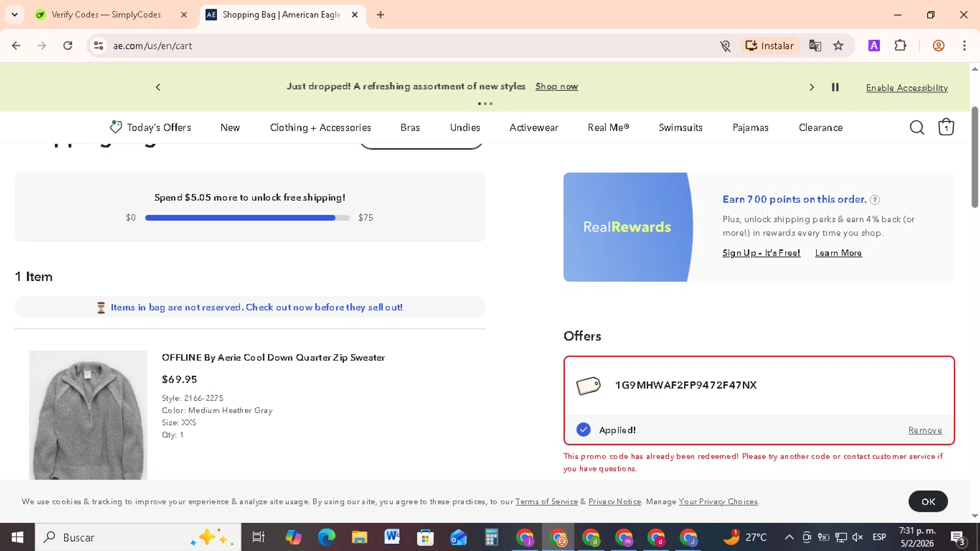
Task: Follow the Shop now banner link
Action: pos(557,86)
